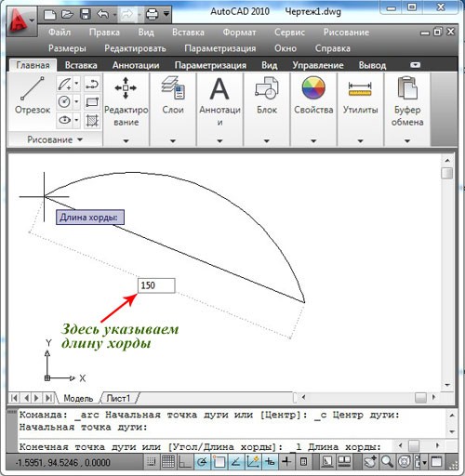Select the Отрезок line tool
The image size is (465, 476).
[33, 96]
